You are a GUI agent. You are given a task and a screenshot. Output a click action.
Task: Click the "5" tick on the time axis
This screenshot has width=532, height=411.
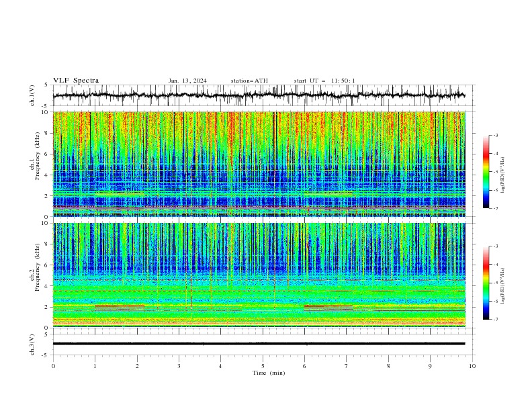(x=263, y=366)
